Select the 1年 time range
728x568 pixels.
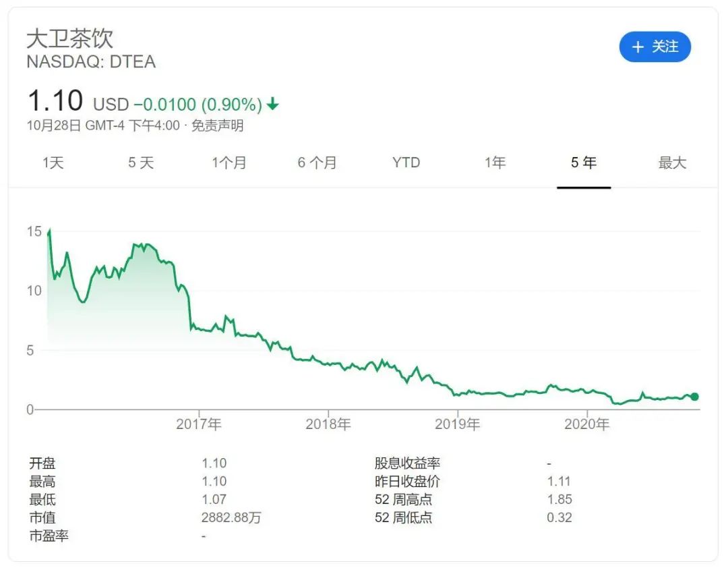pos(495,163)
